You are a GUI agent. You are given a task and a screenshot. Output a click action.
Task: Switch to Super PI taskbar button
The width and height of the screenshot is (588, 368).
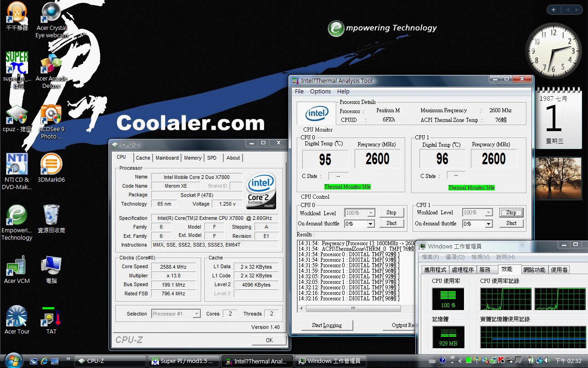(x=184, y=361)
